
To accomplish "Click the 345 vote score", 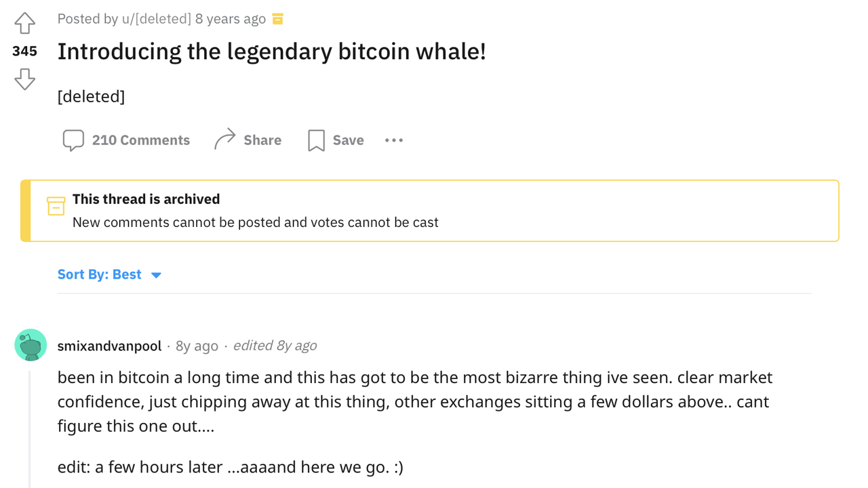I will coord(24,52).
